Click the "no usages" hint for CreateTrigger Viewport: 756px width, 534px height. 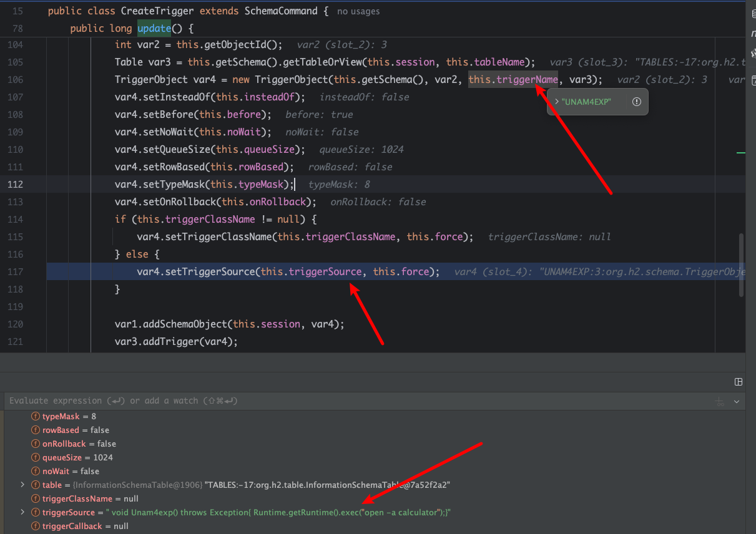point(358,11)
